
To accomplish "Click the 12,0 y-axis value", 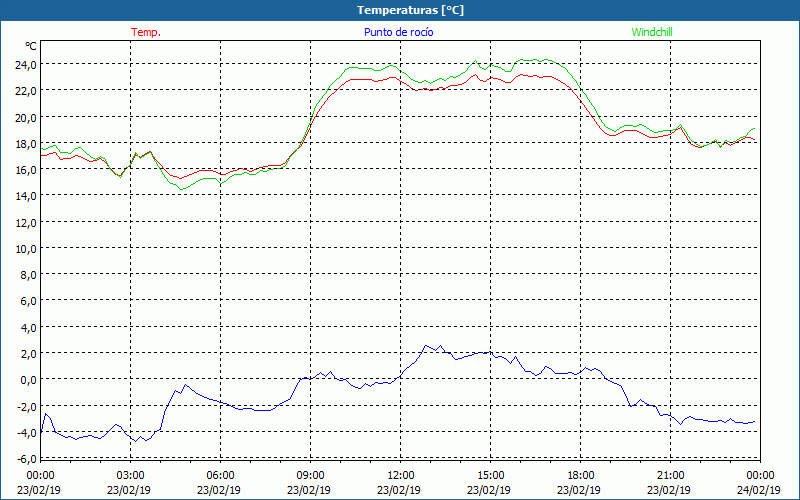I will click(x=27, y=222).
